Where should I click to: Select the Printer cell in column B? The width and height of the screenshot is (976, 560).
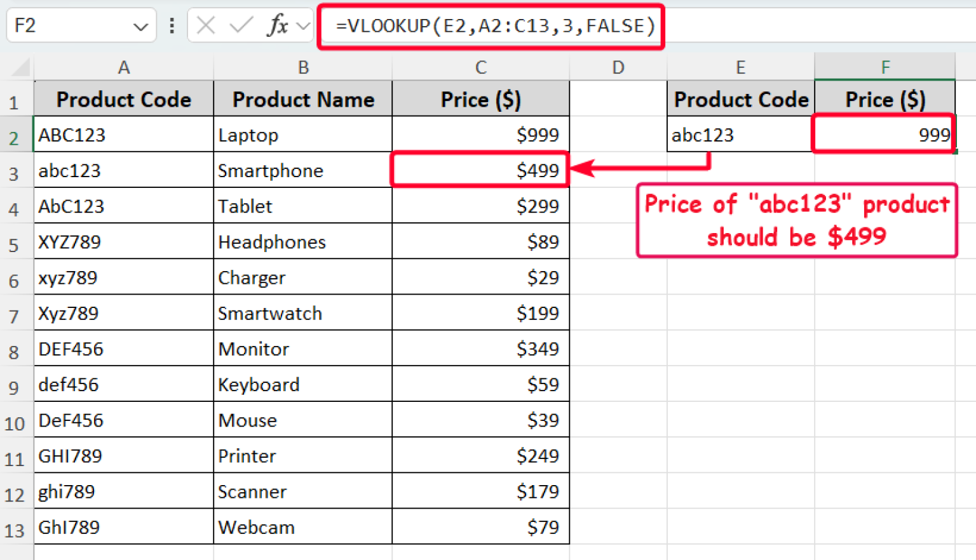(303, 455)
